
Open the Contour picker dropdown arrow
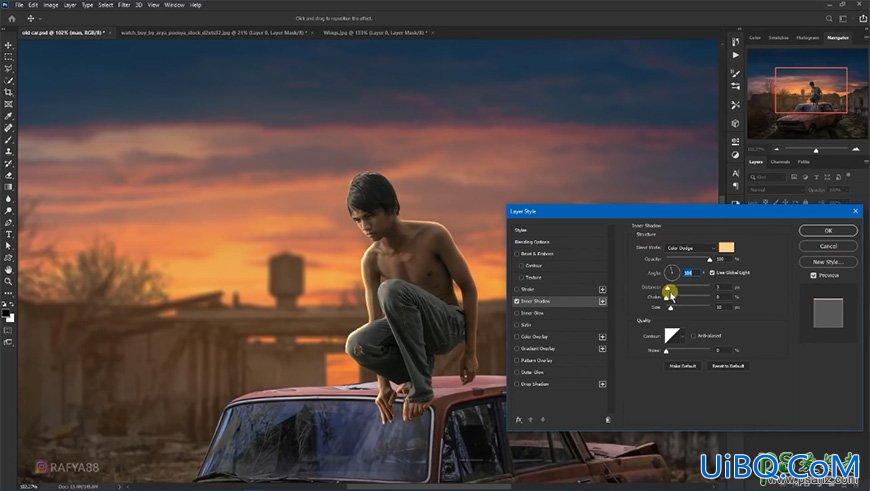coord(683,336)
